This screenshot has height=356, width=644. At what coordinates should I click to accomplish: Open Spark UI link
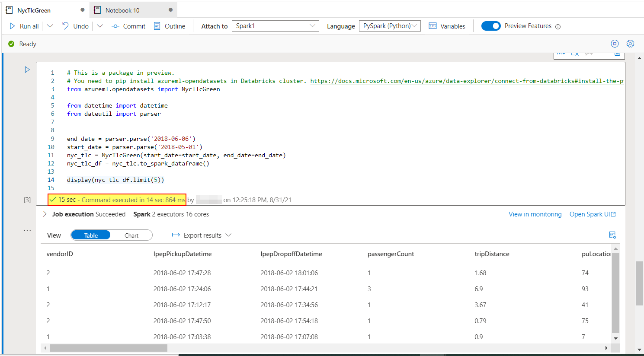593,214
